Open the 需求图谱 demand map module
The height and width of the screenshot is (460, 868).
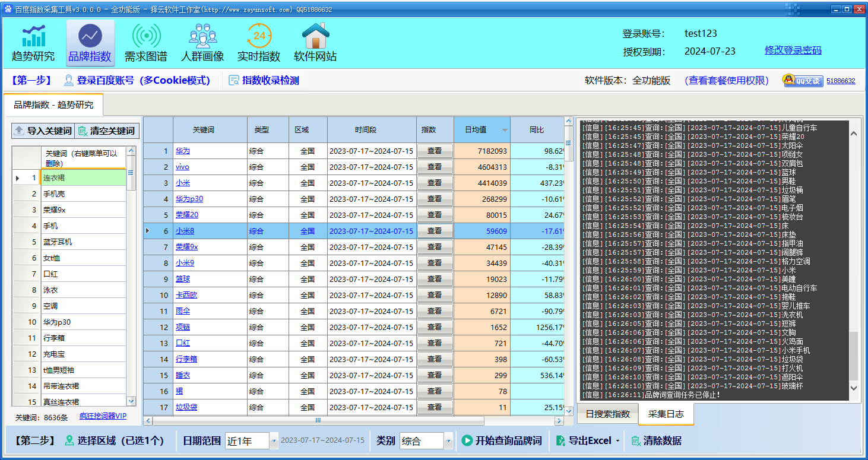click(x=146, y=43)
